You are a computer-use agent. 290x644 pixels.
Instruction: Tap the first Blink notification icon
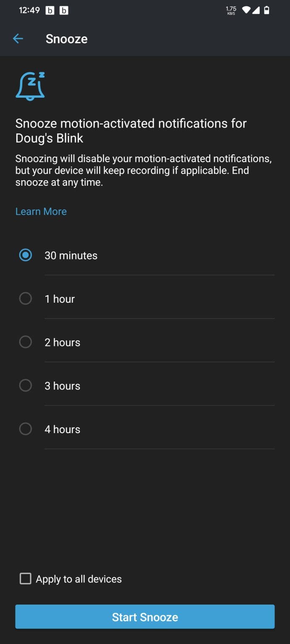coord(50,11)
